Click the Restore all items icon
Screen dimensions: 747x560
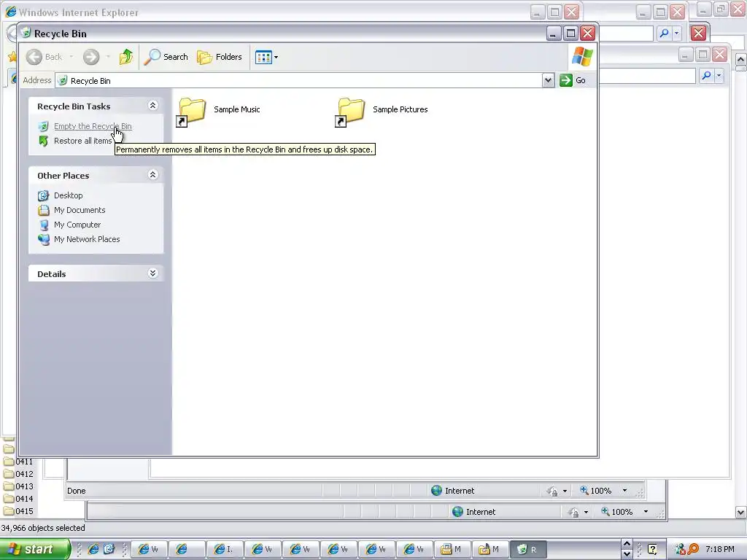[x=43, y=141]
